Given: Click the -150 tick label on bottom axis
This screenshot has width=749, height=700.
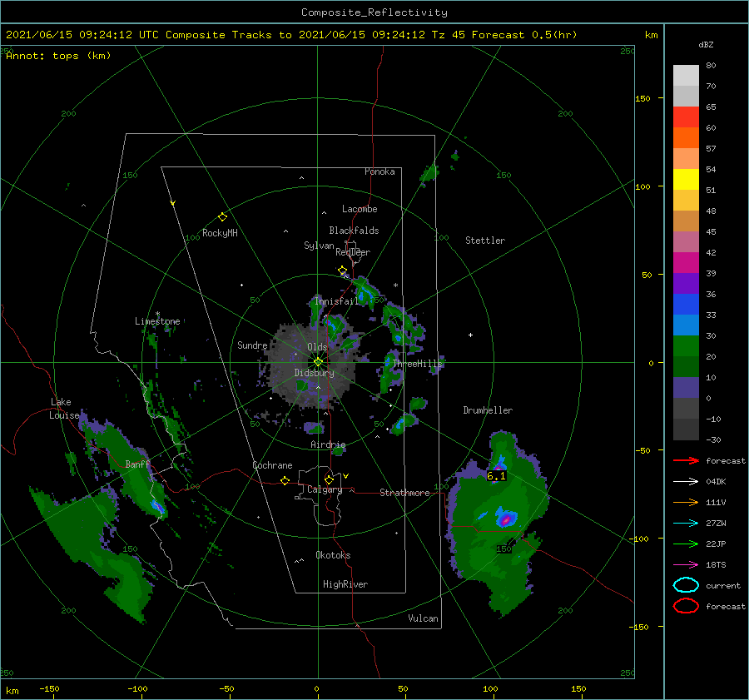Looking at the screenshot, I should pyautogui.click(x=49, y=688).
